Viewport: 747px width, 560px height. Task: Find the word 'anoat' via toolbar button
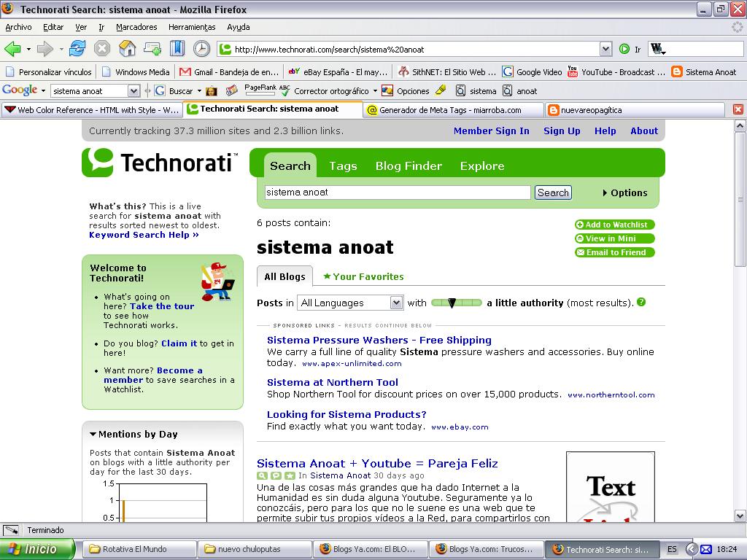[x=520, y=91]
